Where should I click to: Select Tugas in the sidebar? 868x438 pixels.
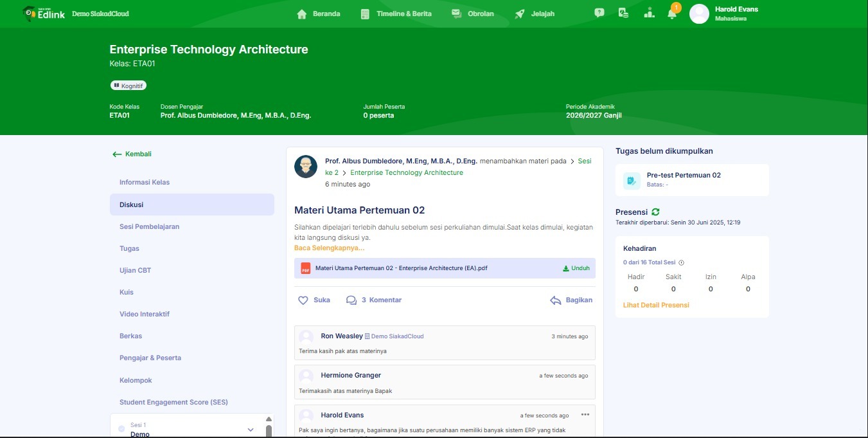(x=129, y=248)
